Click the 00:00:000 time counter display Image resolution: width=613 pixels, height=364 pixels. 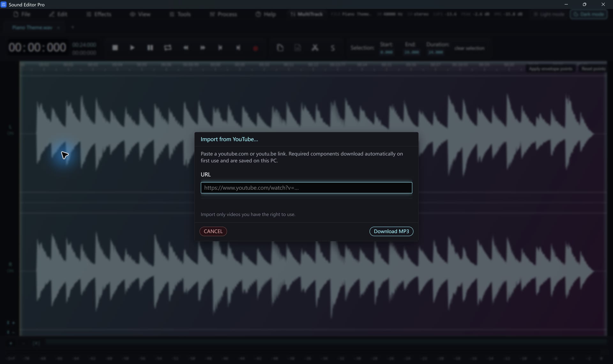tap(37, 48)
